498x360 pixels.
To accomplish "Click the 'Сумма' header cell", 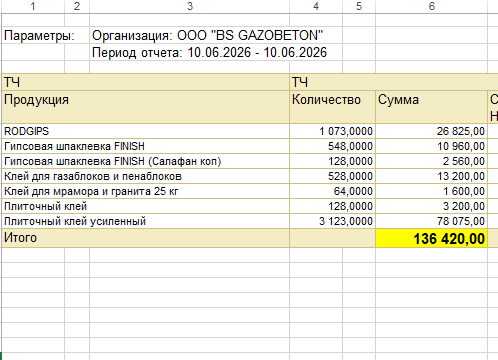I will tap(432, 107).
